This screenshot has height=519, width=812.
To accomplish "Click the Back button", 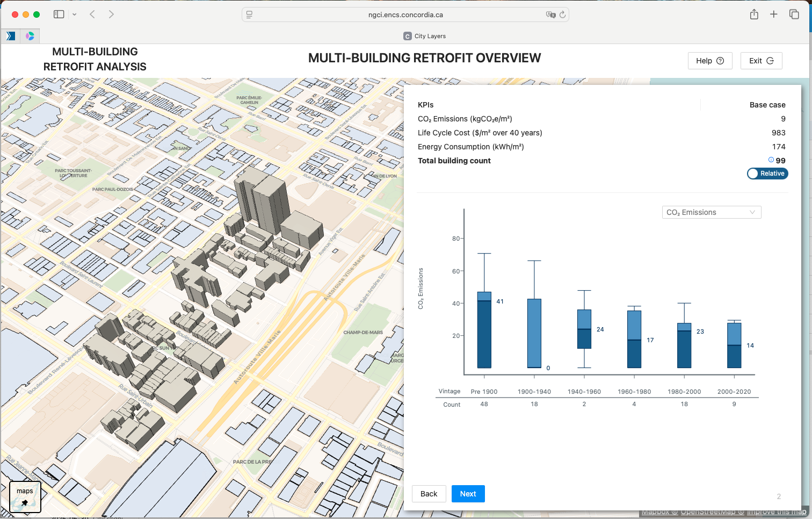I will [429, 494].
